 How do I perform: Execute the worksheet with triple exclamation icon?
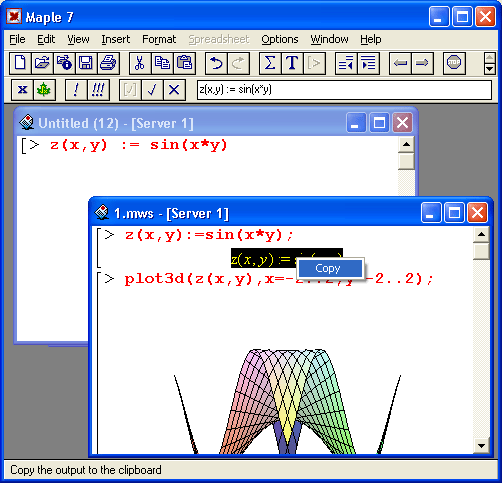pos(98,90)
